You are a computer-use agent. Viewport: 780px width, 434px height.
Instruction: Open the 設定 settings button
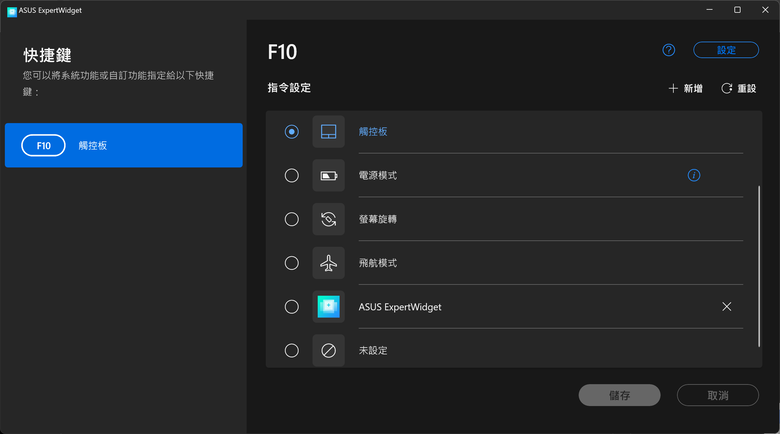coord(726,50)
